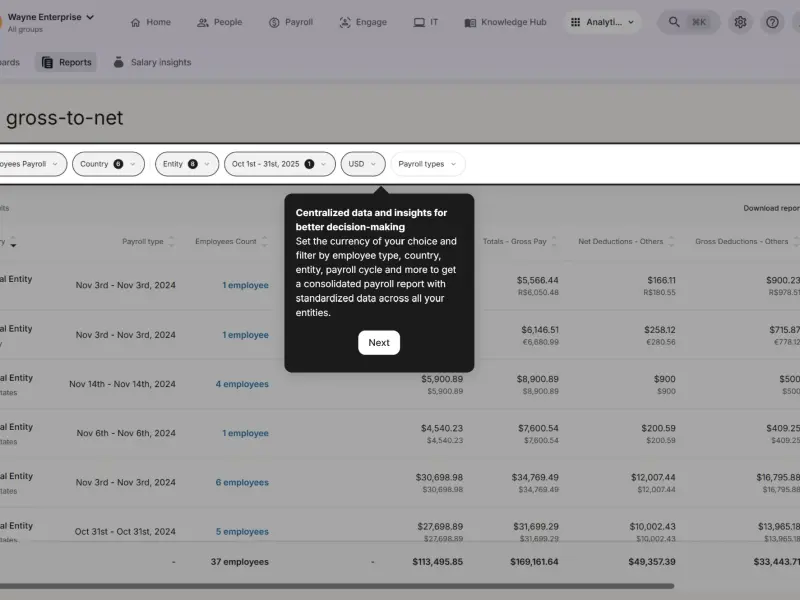Select the $34,769.49 gross pay value

pyautogui.click(x=535, y=478)
